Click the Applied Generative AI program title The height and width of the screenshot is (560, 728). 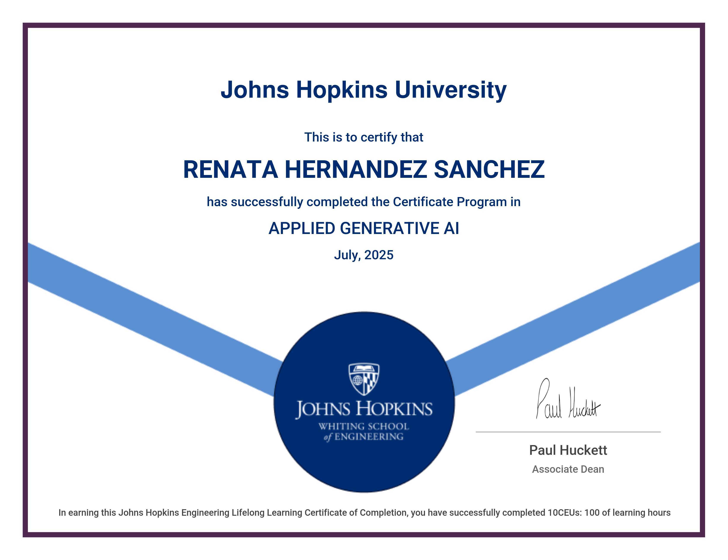point(364,229)
